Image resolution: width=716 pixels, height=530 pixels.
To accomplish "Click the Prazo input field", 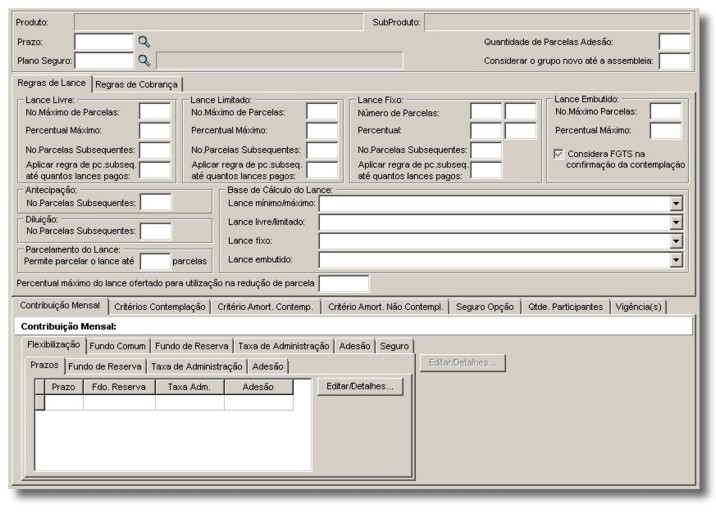I will pyautogui.click(x=104, y=42).
